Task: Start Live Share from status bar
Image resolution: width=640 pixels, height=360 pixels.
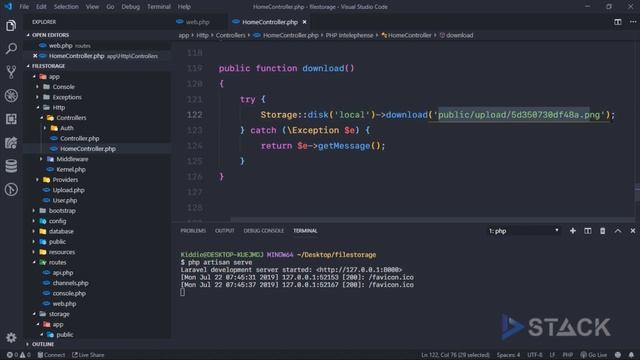Action: point(88,355)
